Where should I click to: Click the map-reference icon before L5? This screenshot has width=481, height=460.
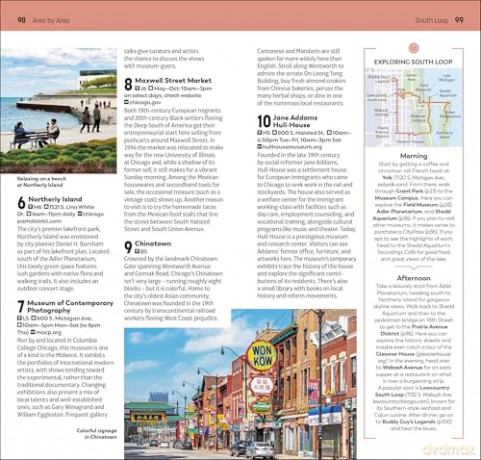[19, 318]
